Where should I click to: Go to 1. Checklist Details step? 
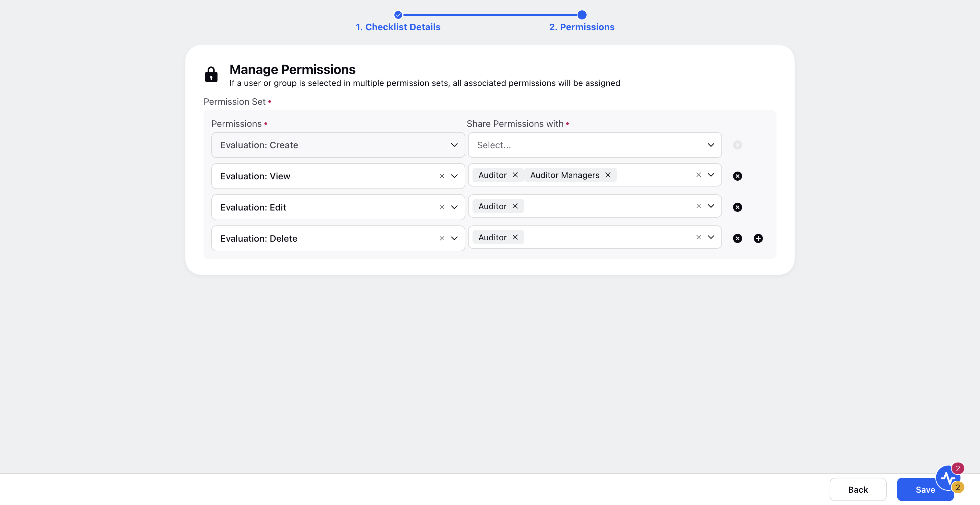coord(398,27)
